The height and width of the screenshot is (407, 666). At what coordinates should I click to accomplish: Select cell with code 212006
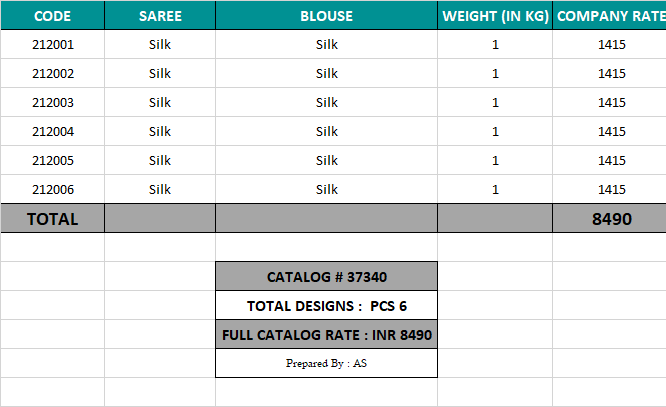(x=52, y=189)
